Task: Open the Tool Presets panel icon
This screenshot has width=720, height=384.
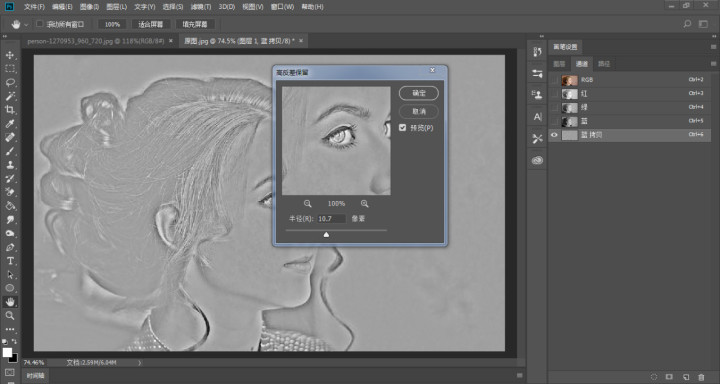Action: click(537, 139)
